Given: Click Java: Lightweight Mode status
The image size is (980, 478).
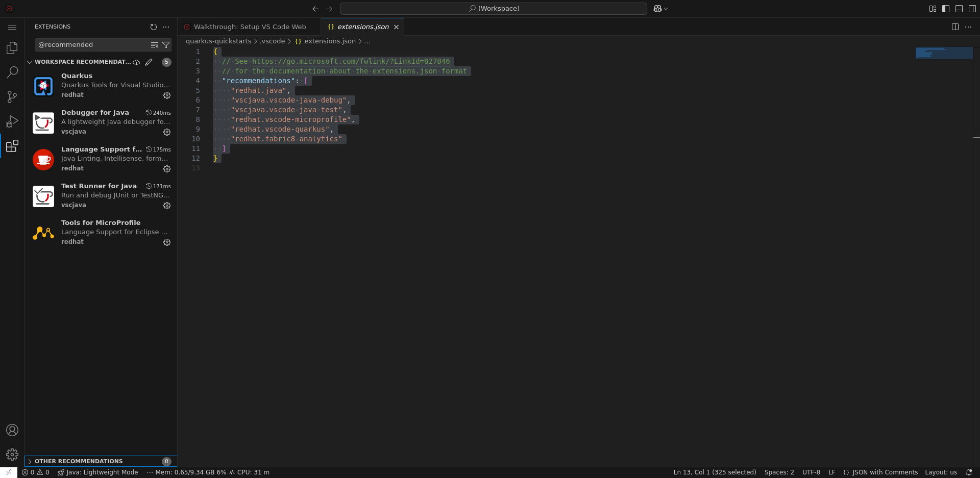Looking at the screenshot, I should [x=98, y=472].
